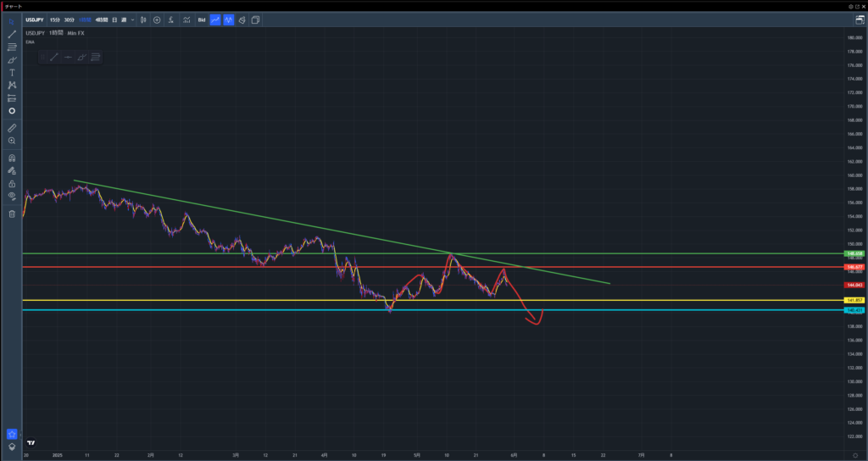The image size is (868, 461).
Task: Select the trend line tool in left sidebar
Action: pos(12,34)
